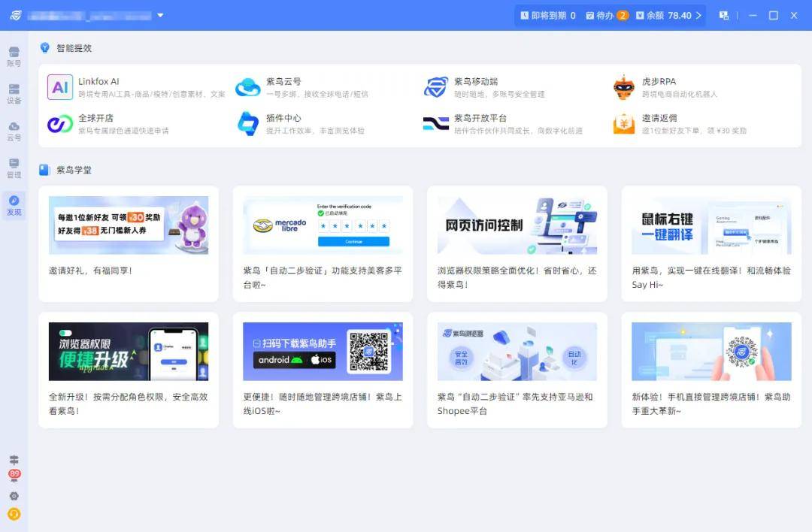Viewport: 812px width, 532px height.
Task: Click the chevron next to balance 78.40
Action: tap(698, 16)
